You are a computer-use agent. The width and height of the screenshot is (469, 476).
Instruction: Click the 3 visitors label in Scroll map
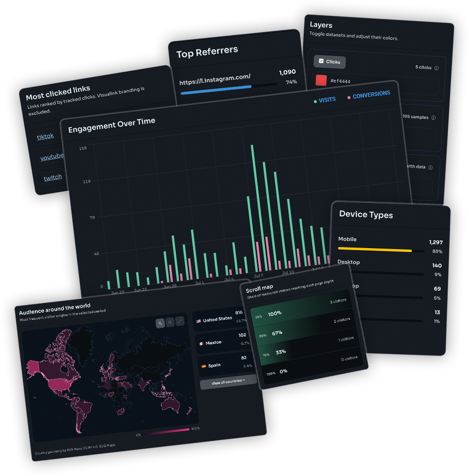tap(338, 302)
